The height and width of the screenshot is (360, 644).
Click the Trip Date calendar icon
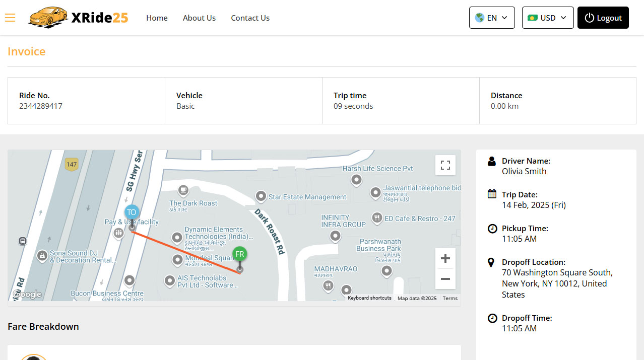coord(492,194)
